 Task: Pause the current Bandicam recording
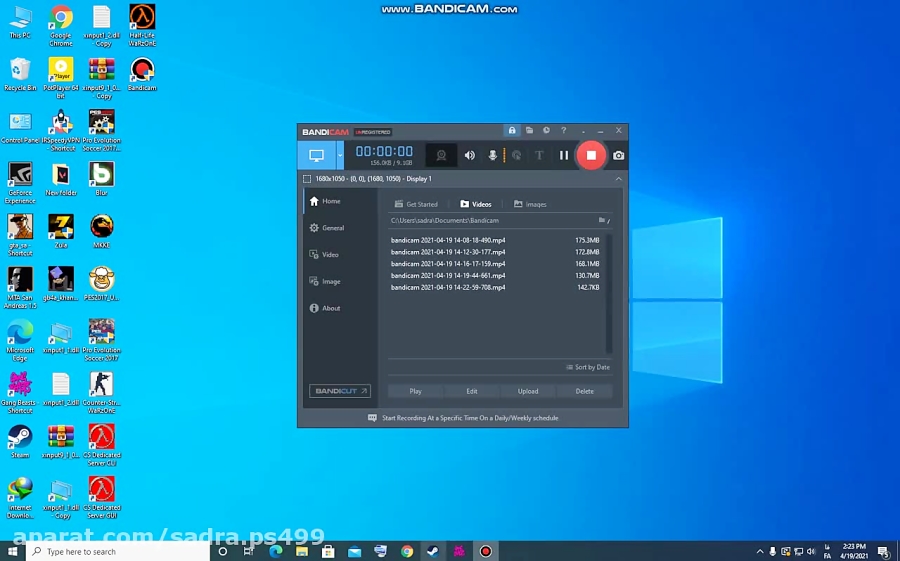563,155
